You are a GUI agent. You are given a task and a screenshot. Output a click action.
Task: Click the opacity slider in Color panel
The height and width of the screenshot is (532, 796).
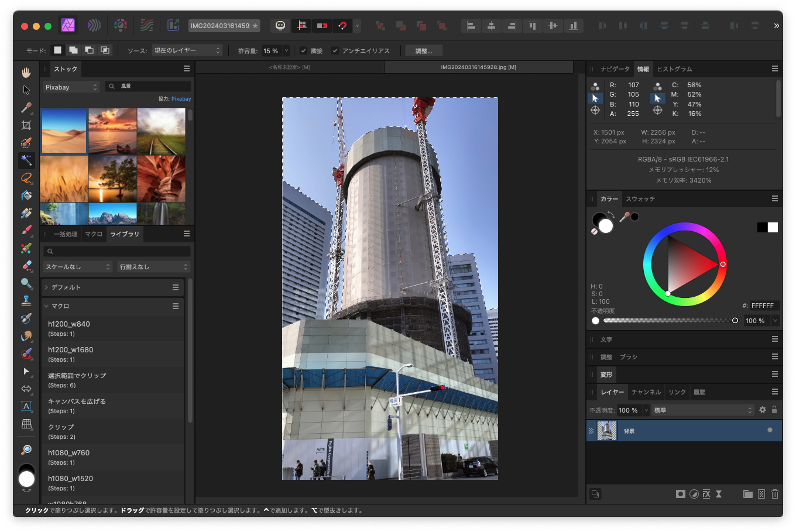click(669, 321)
